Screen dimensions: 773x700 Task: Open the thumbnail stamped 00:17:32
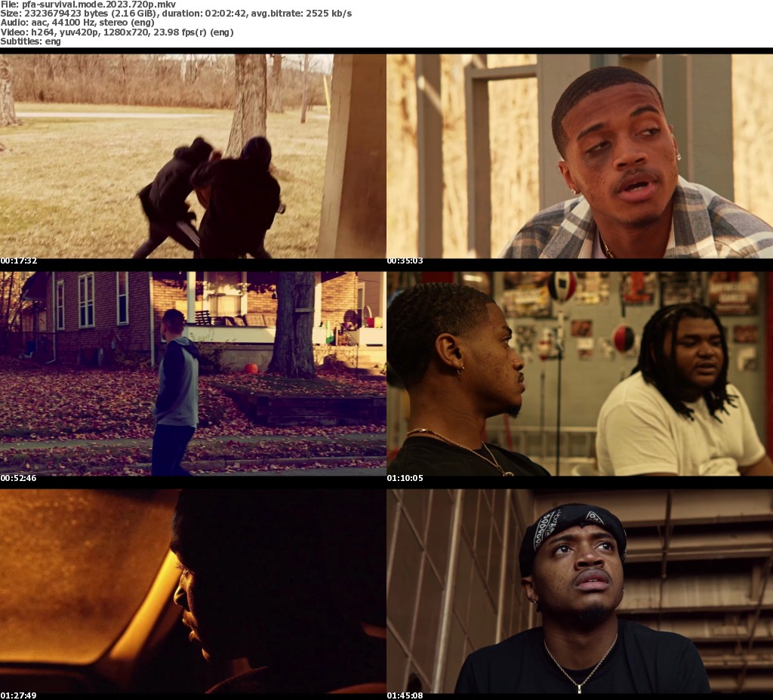[192, 156]
